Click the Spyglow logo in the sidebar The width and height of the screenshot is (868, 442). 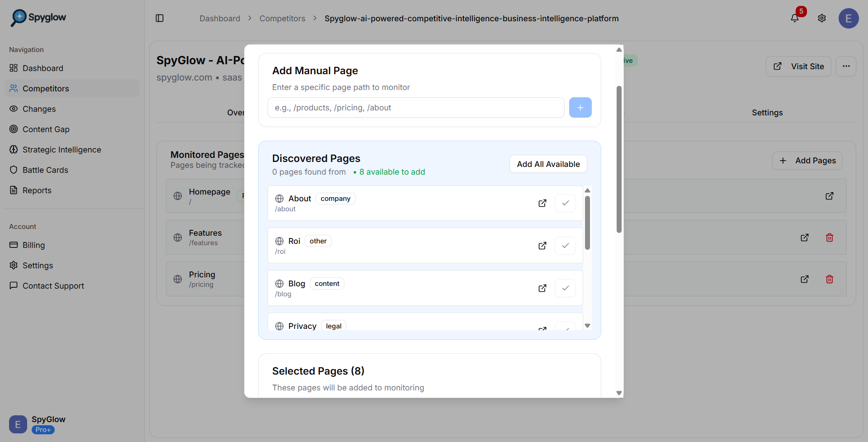pyautogui.click(x=38, y=18)
